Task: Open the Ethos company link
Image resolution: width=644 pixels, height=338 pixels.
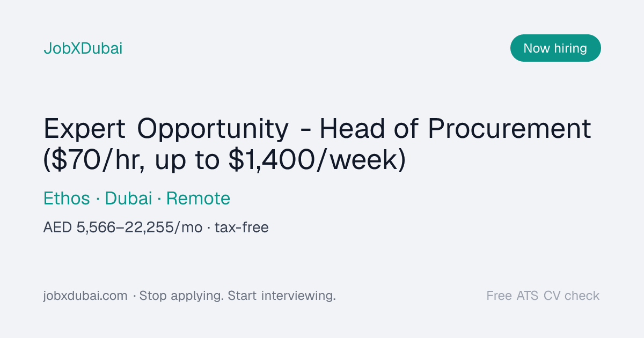Action: tap(67, 199)
